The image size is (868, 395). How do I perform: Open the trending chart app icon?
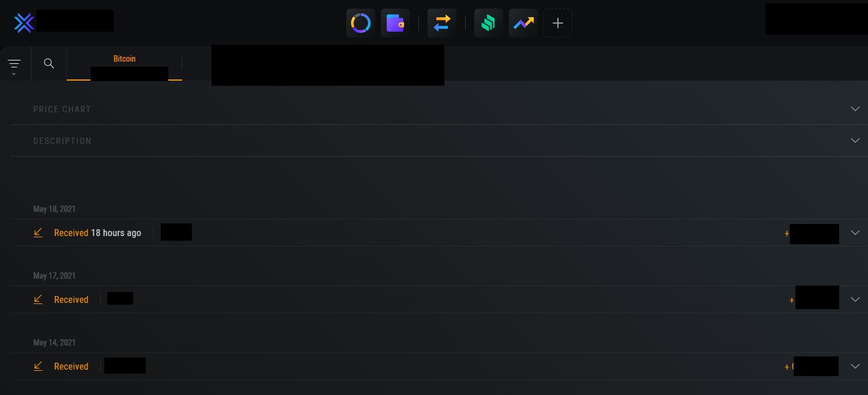pyautogui.click(x=523, y=23)
